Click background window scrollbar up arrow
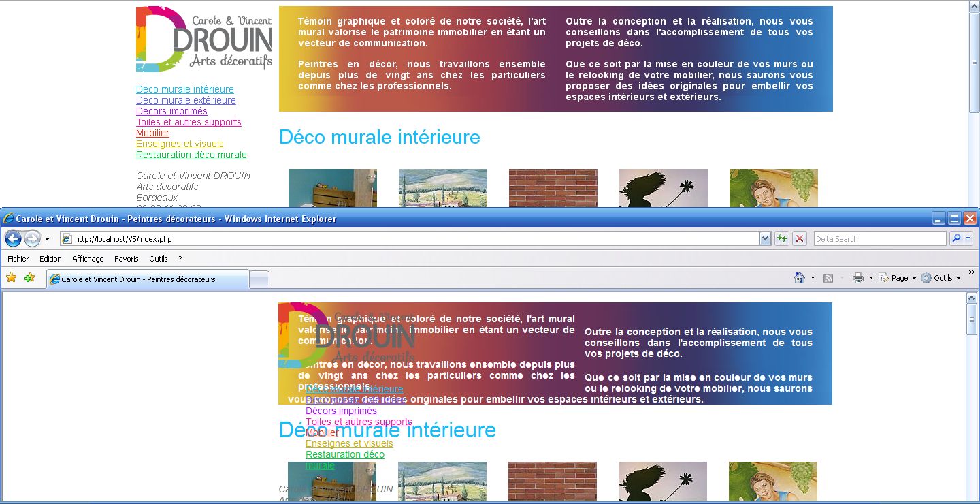 click(974, 6)
